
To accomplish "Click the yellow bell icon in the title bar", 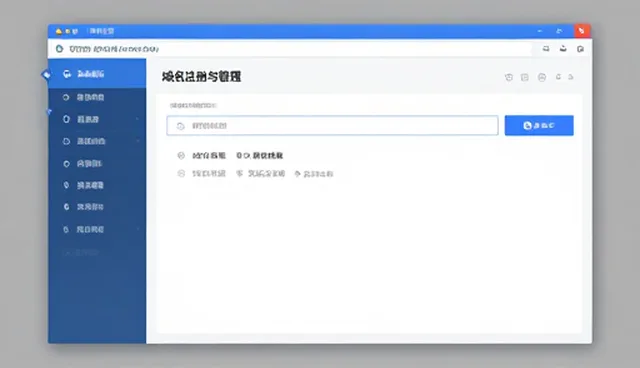I will [59, 31].
